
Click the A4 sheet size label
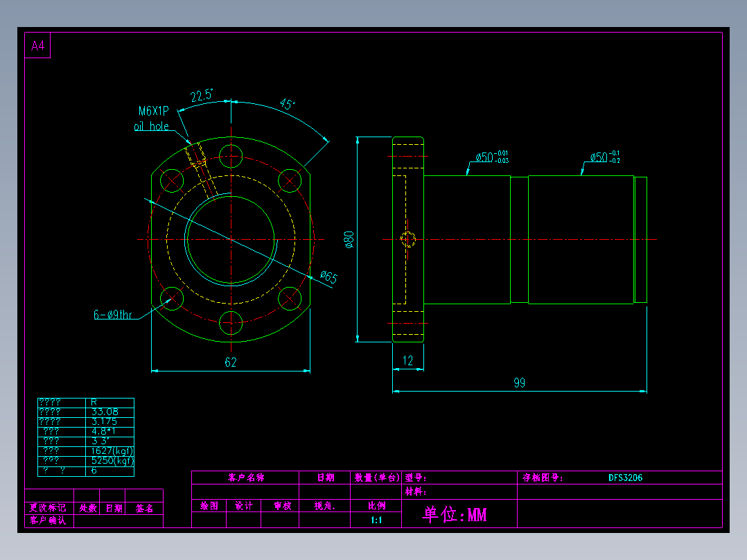pyautogui.click(x=37, y=46)
